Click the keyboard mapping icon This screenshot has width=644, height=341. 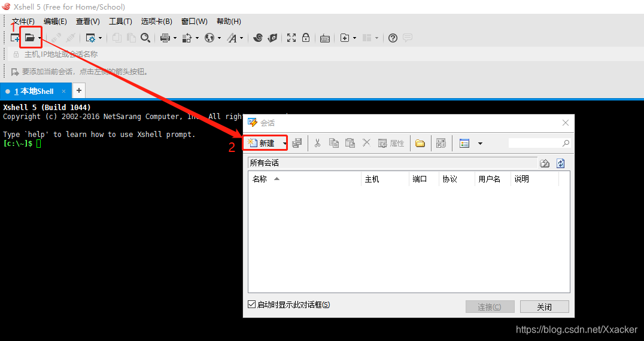[x=325, y=38]
